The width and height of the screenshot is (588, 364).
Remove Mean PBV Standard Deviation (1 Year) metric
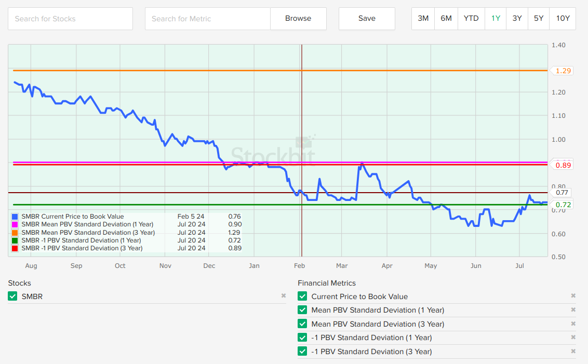pos(573,310)
